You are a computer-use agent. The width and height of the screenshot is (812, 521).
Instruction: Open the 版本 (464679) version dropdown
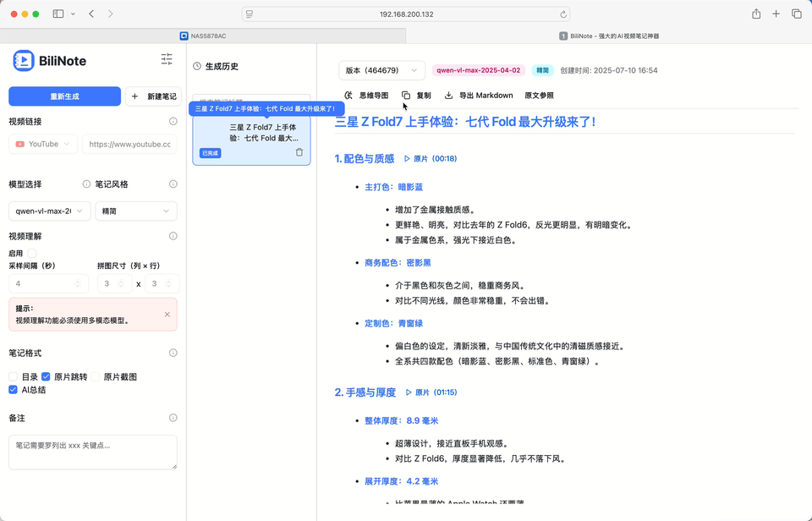point(381,71)
